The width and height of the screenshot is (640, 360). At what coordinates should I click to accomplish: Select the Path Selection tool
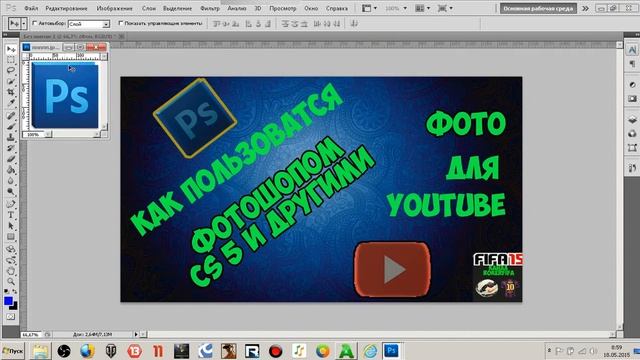pos(11,225)
